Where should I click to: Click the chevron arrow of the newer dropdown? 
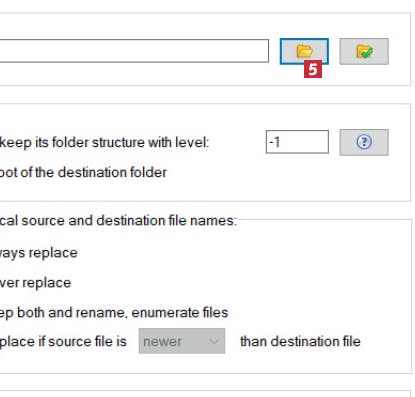[214, 341]
